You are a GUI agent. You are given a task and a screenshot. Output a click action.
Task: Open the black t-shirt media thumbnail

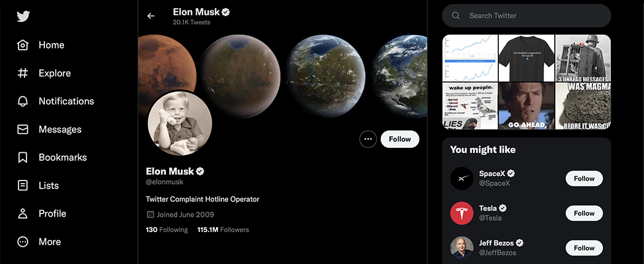point(527,58)
